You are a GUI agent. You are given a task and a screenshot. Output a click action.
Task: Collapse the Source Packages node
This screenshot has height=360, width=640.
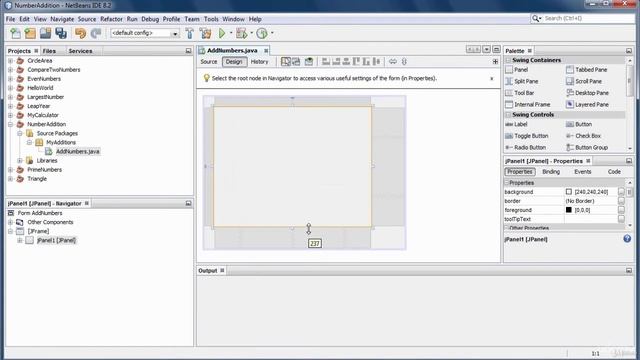tap(20, 133)
